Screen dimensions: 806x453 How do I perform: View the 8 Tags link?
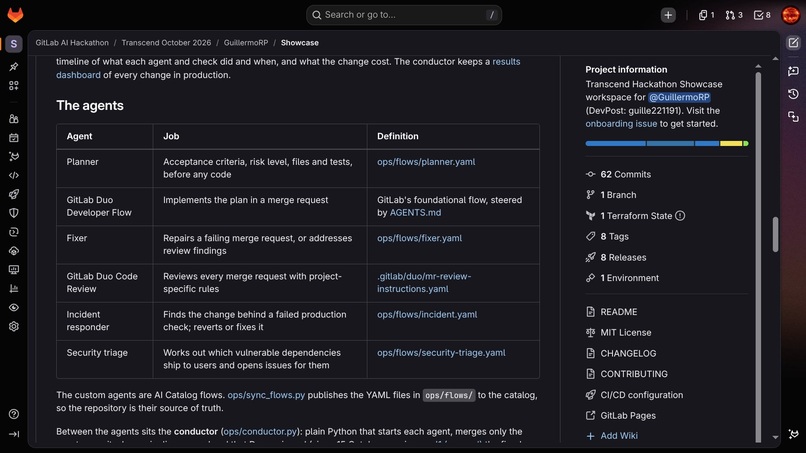607,237
